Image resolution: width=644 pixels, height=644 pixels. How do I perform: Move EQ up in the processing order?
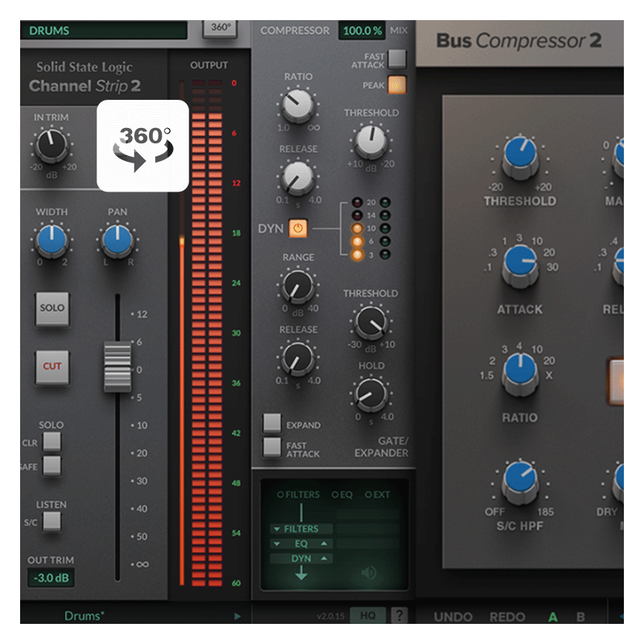(x=325, y=543)
